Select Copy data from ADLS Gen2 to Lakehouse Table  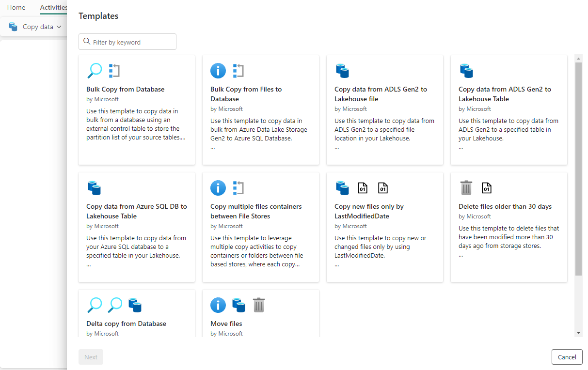509,109
